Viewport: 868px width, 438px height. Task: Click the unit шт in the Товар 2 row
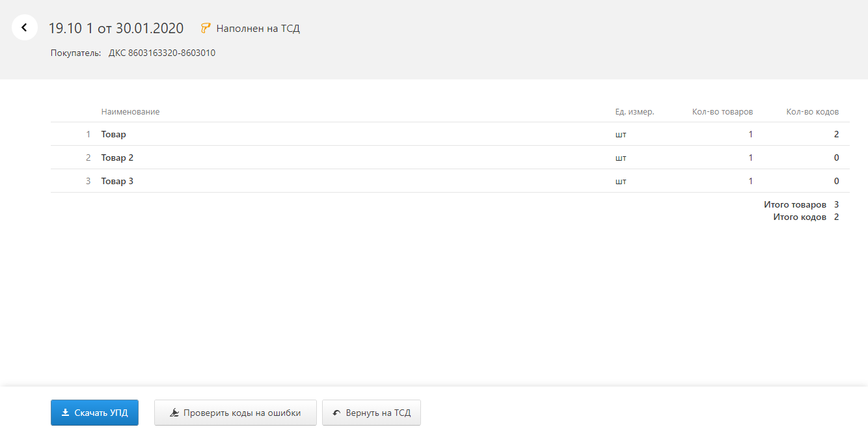point(621,158)
